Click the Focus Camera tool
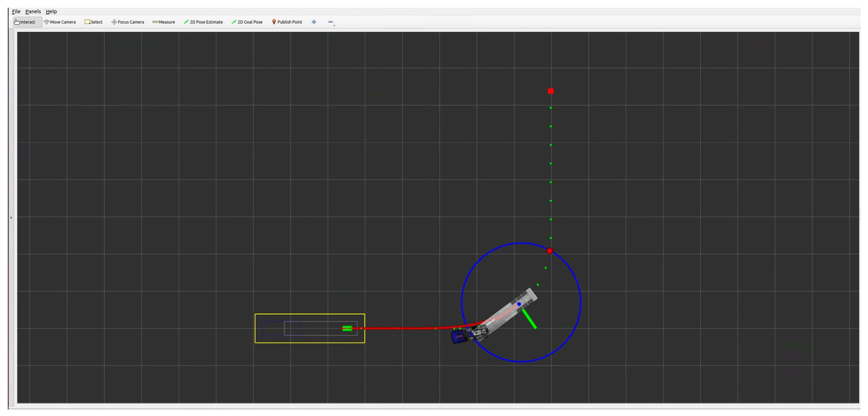868x416 pixels. tap(128, 22)
